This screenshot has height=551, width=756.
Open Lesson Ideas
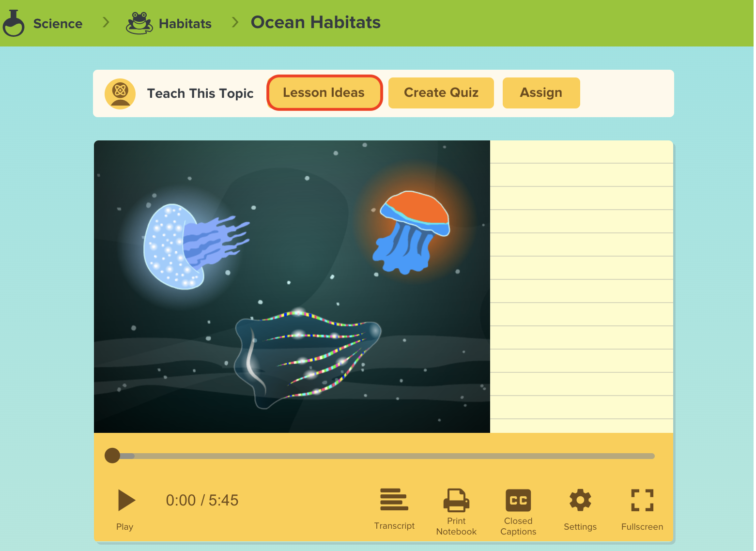coord(324,92)
